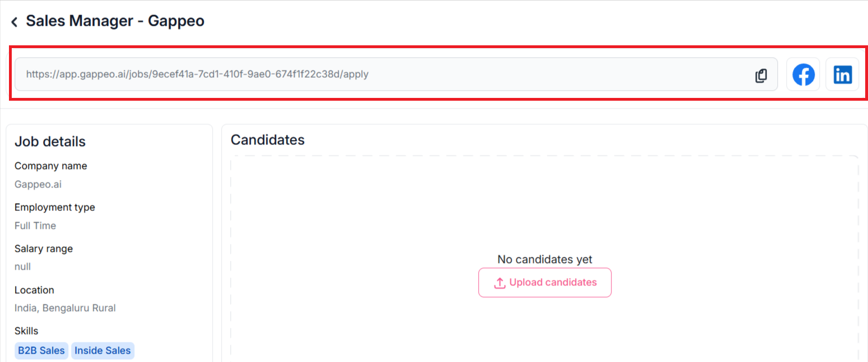Click the null salary value
Image resolution: width=868 pixels, height=362 pixels.
[x=22, y=267]
